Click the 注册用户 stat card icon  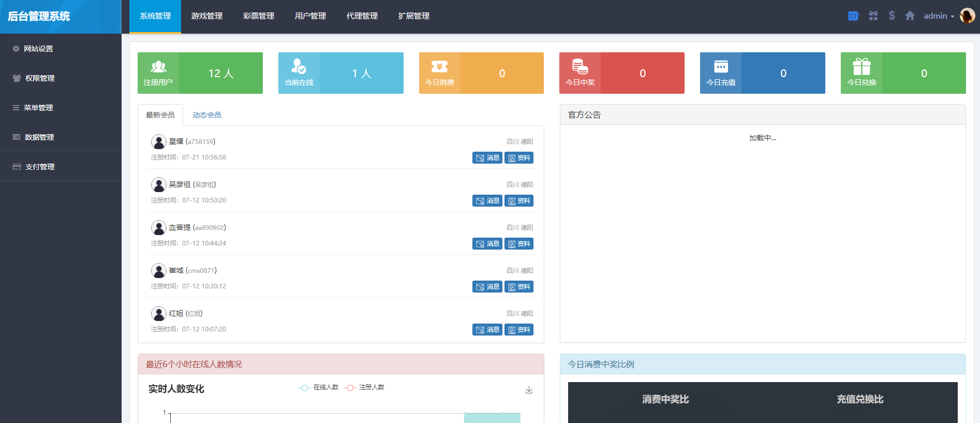[x=158, y=67]
